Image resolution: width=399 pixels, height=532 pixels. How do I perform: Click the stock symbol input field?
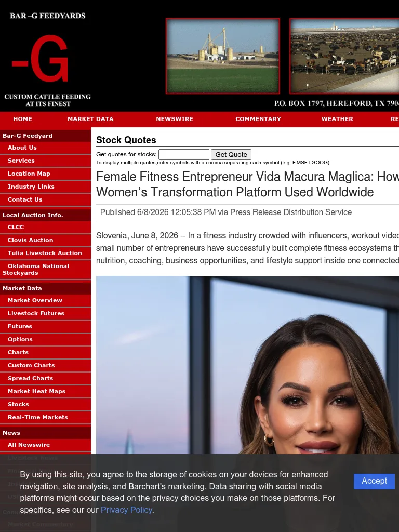pyautogui.click(x=184, y=154)
